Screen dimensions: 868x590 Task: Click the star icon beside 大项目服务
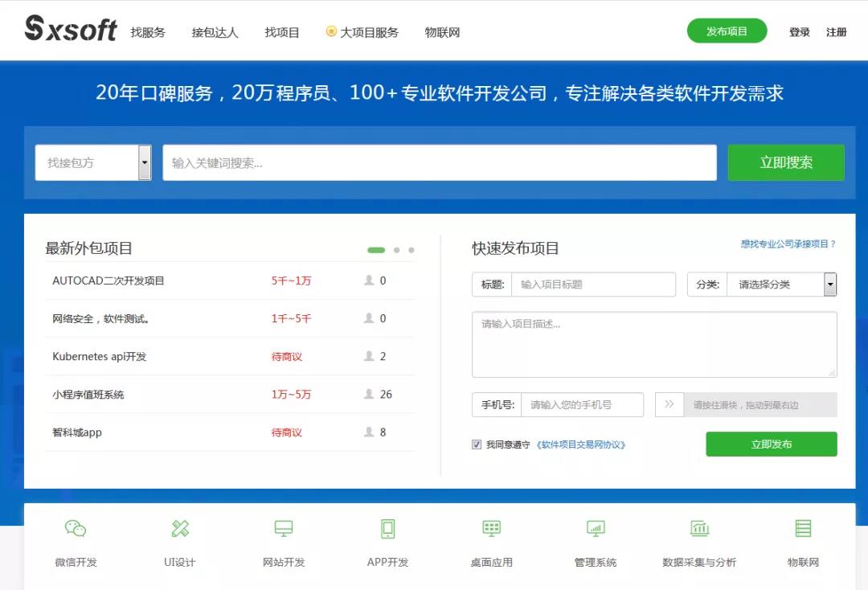click(x=330, y=31)
